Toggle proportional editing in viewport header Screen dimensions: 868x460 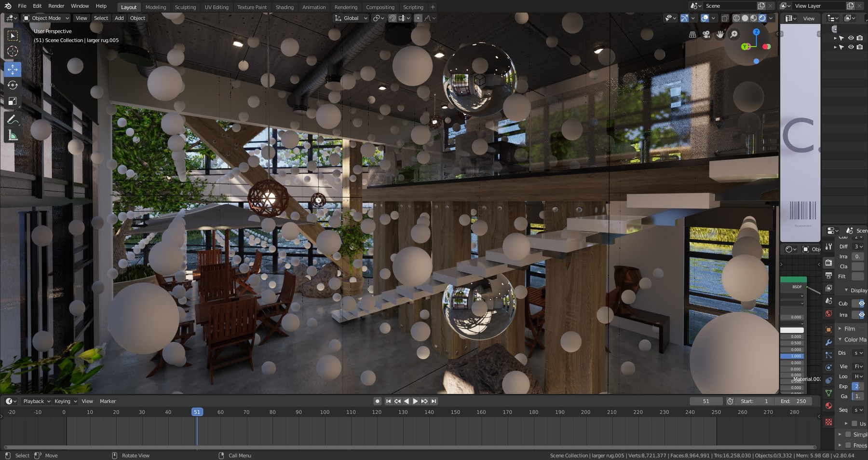click(418, 18)
